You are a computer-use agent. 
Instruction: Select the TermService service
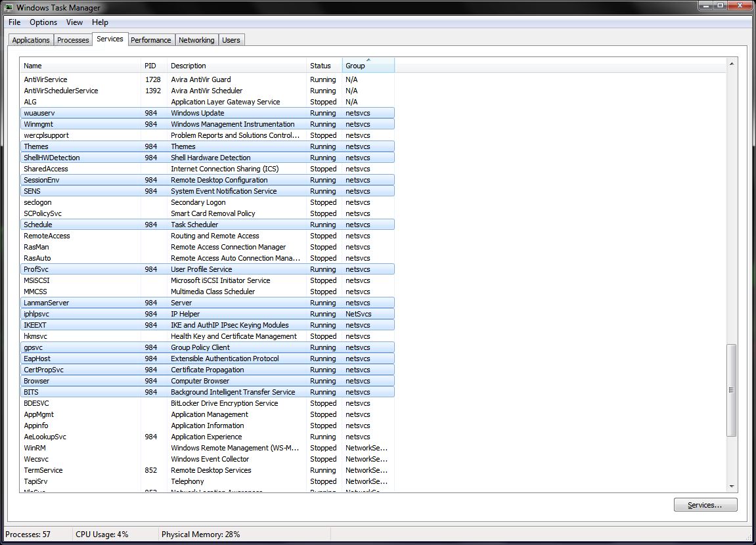tap(208, 470)
